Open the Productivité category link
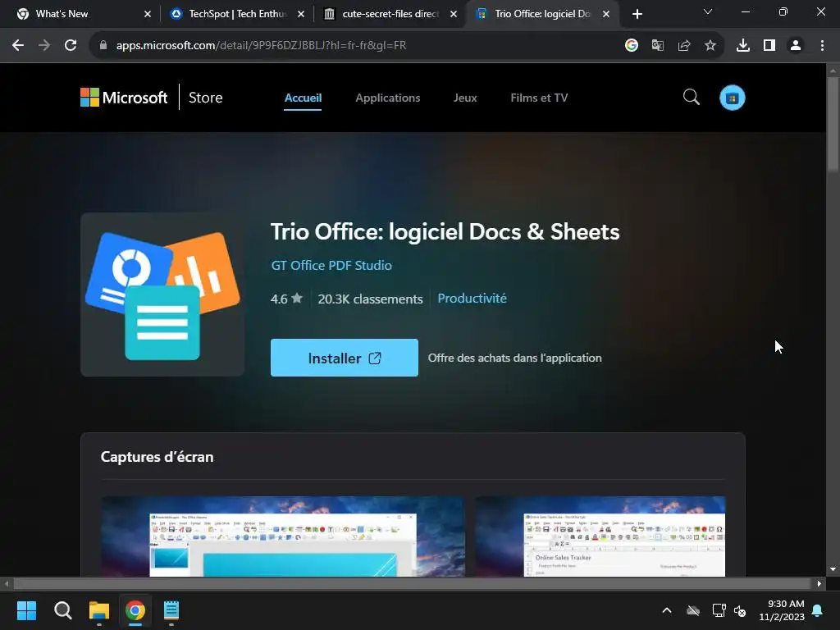The width and height of the screenshot is (840, 630). coord(472,299)
